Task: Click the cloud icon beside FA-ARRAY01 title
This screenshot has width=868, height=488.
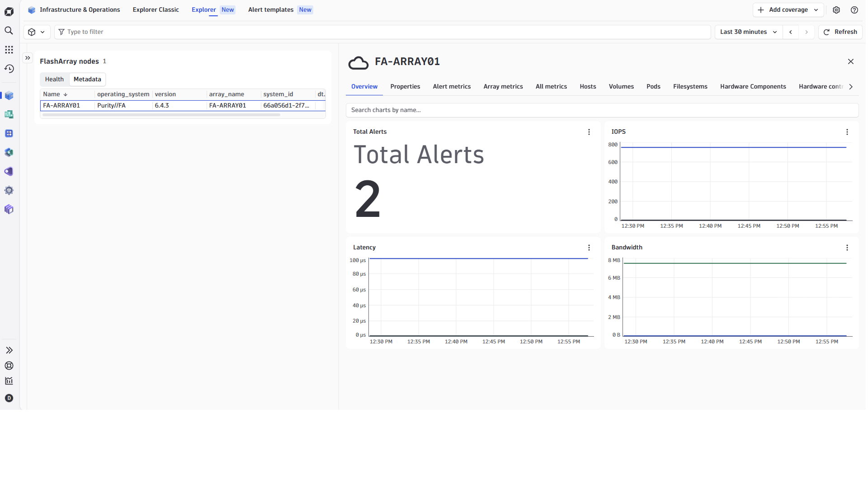Action: coord(358,62)
